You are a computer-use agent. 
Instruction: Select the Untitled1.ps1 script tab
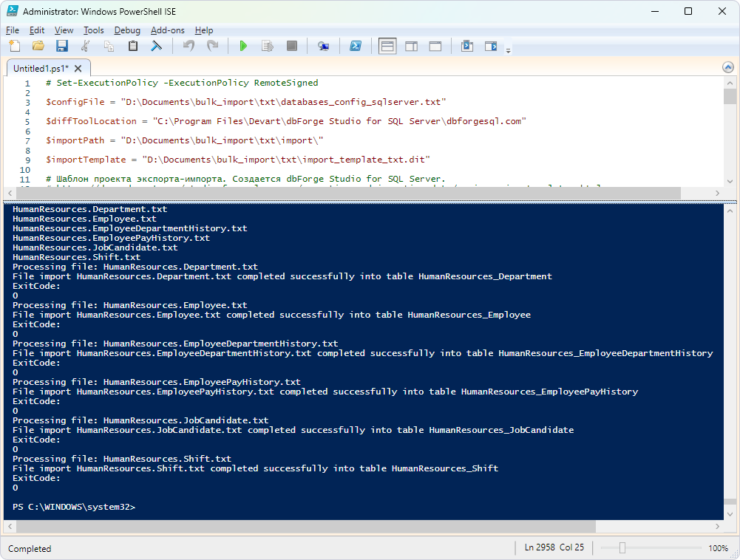(41, 69)
